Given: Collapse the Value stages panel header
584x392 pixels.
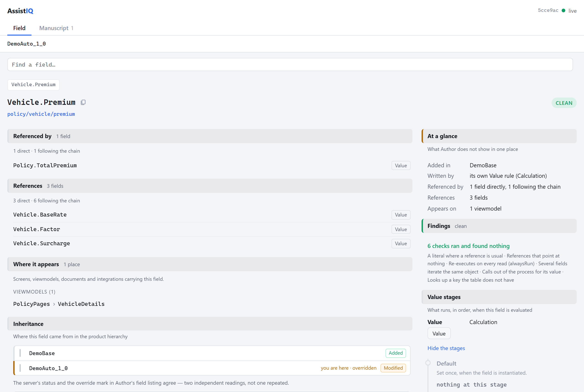Looking at the screenshot, I should click(499, 297).
